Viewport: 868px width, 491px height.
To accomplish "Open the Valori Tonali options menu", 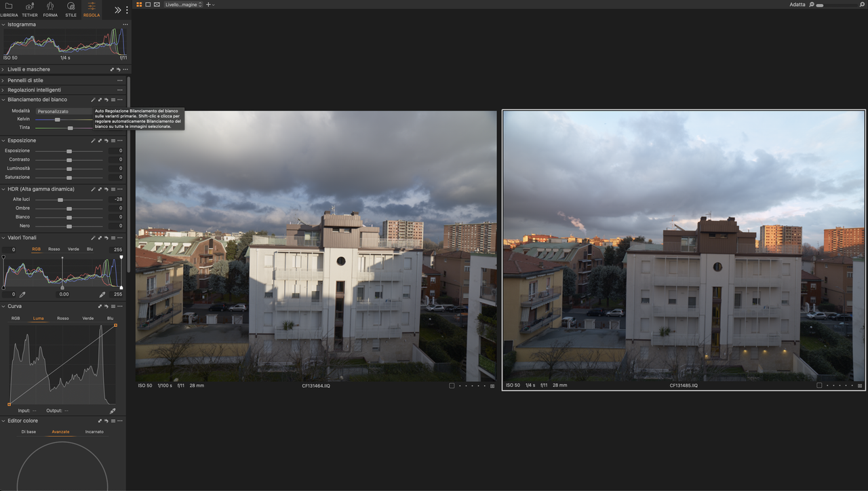I will (120, 237).
